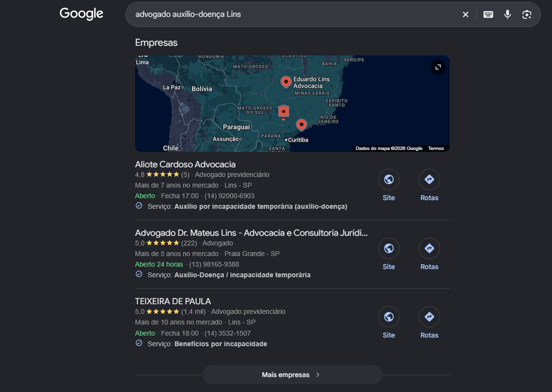Click the map label Eduardo Lins Advocacia
Viewport: 552px width, 392px height.
[311, 82]
